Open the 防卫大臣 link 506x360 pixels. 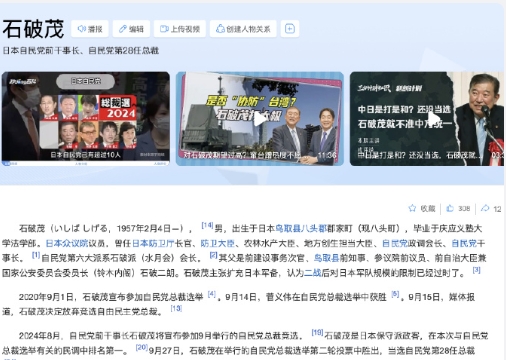coord(217,244)
